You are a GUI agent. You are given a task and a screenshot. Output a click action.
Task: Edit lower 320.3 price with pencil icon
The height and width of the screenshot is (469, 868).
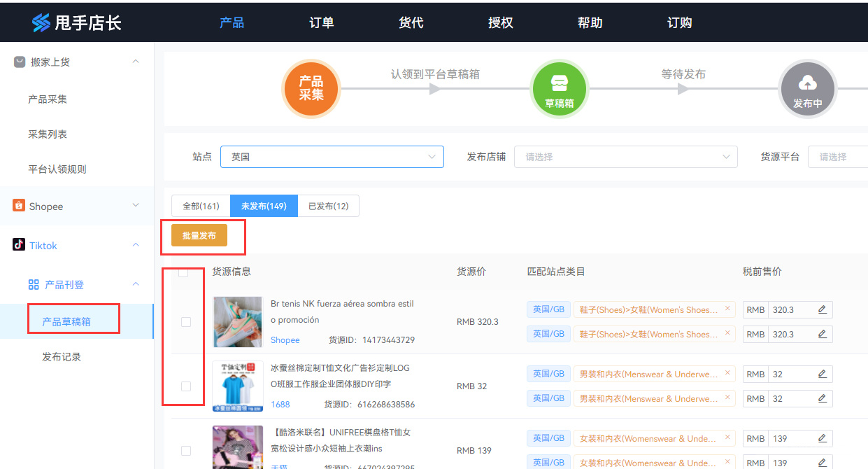pos(822,334)
